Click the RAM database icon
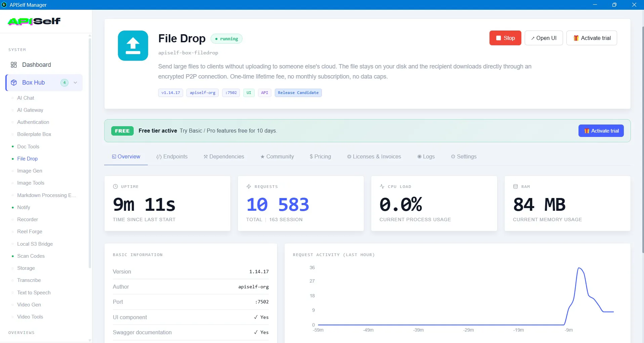The width and height of the screenshot is (644, 343). 515,186
